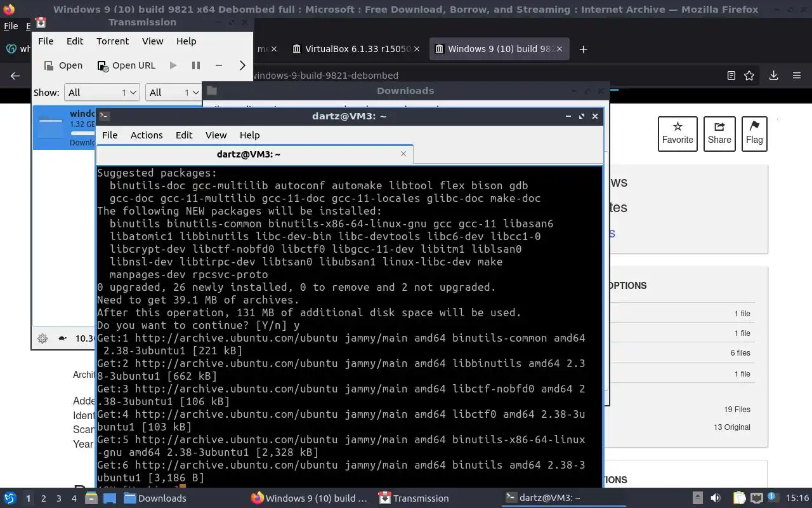Switch to workspace 2
Image resolution: width=812 pixels, height=508 pixels.
pos(44,498)
